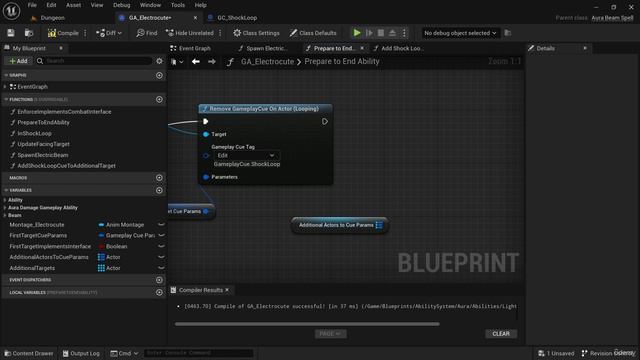
Task: Add a new function with plus icon
Action: click(159, 100)
